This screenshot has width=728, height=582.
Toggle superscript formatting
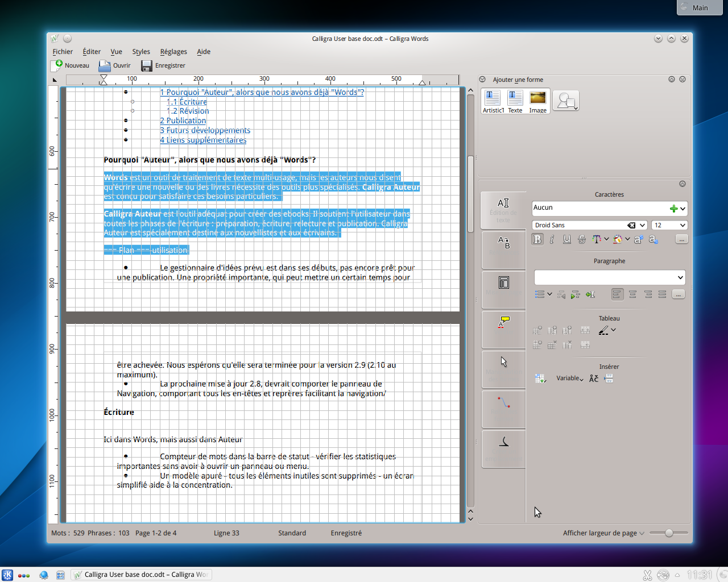click(x=638, y=239)
